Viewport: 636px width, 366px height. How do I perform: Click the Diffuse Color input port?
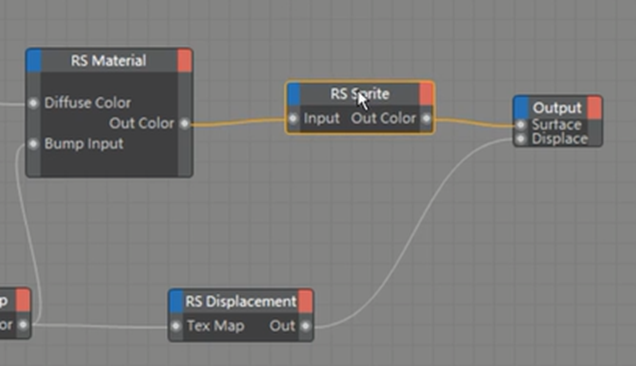point(34,103)
